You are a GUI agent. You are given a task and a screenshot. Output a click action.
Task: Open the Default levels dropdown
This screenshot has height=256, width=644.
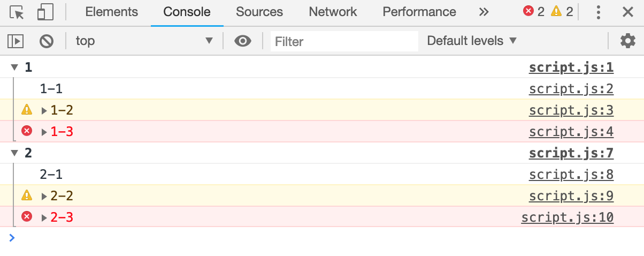[472, 41]
